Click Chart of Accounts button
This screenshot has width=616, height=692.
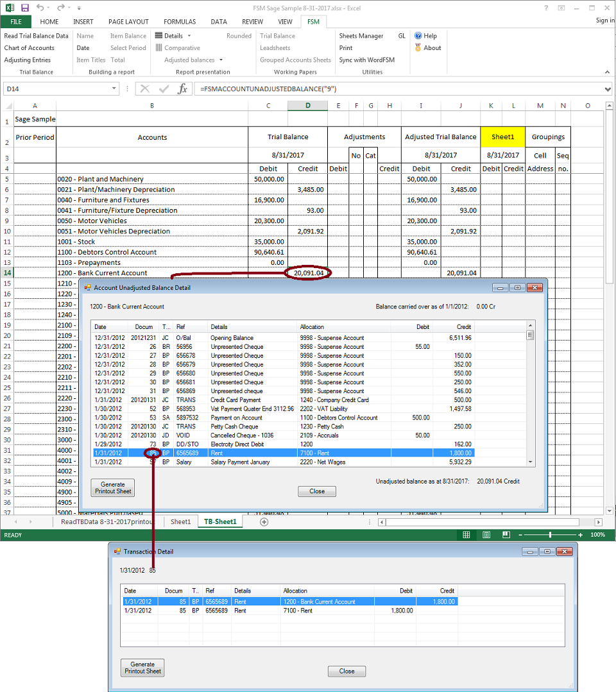pyautogui.click(x=29, y=47)
